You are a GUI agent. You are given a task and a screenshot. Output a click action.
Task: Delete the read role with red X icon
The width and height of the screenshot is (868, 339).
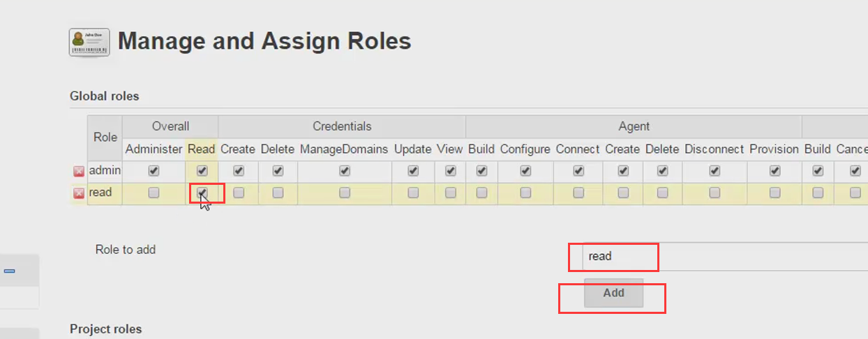pyautogui.click(x=79, y=193)
